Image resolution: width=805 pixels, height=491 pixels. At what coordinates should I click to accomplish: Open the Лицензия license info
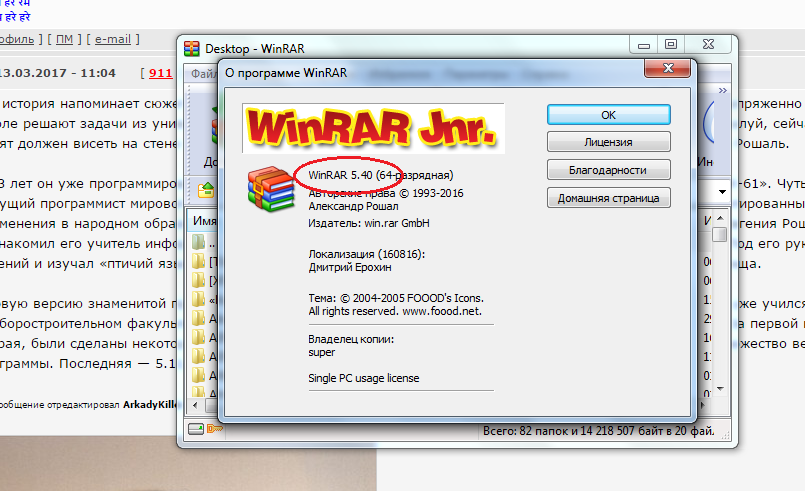608,142
